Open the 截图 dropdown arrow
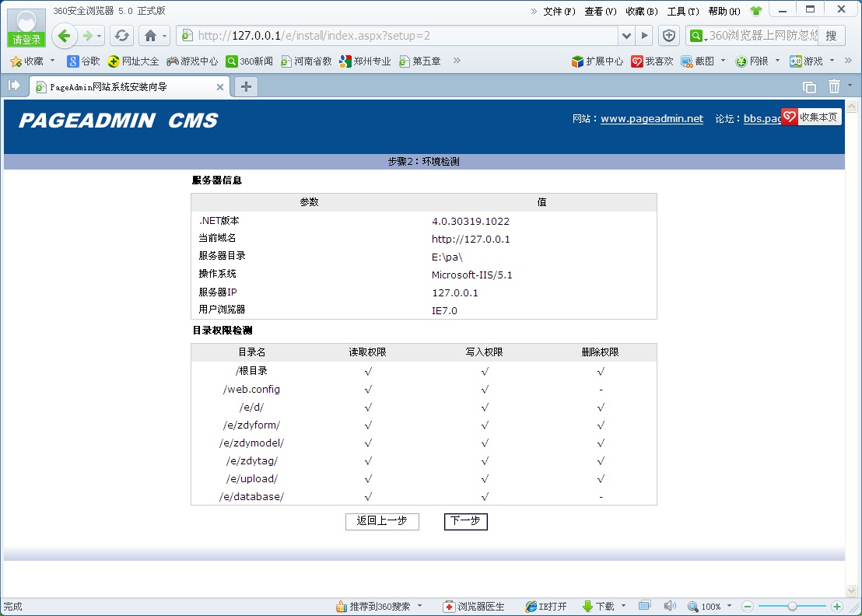Screen dimensions: 862x616 (x=723, y=61)
